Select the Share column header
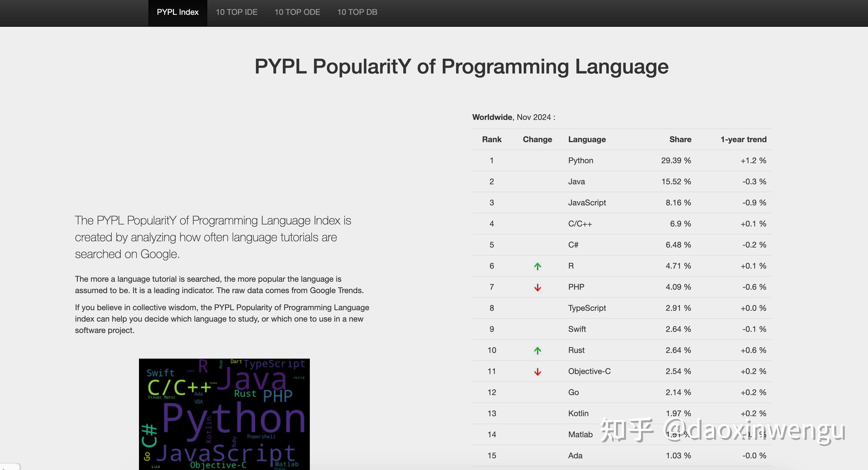The width and height of the screenshot is (868, 470). [680, 139]
